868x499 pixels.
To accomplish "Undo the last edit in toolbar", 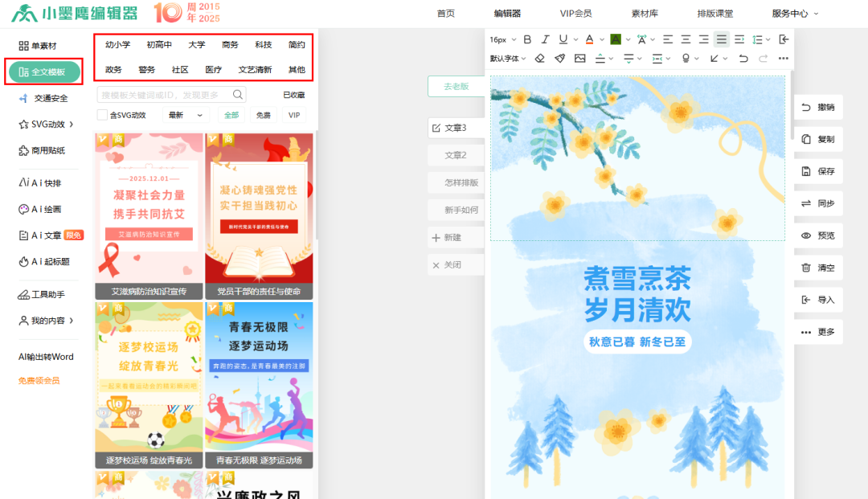I will (x=743, y=59).
